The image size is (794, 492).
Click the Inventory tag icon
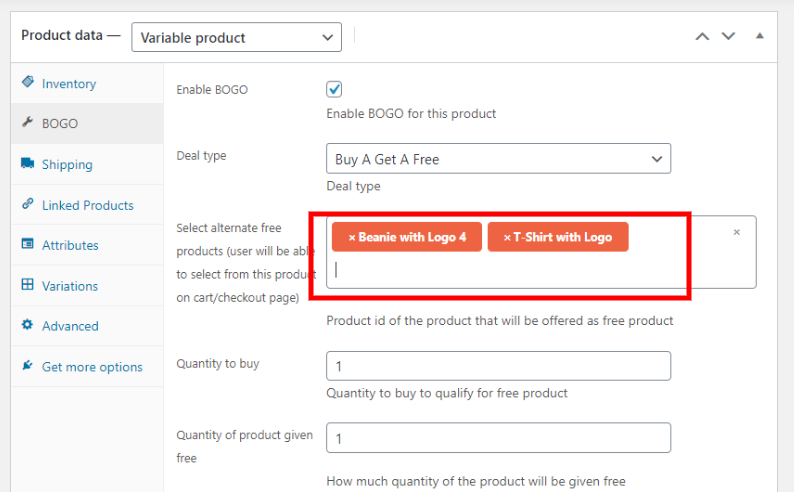click(27, 83)
